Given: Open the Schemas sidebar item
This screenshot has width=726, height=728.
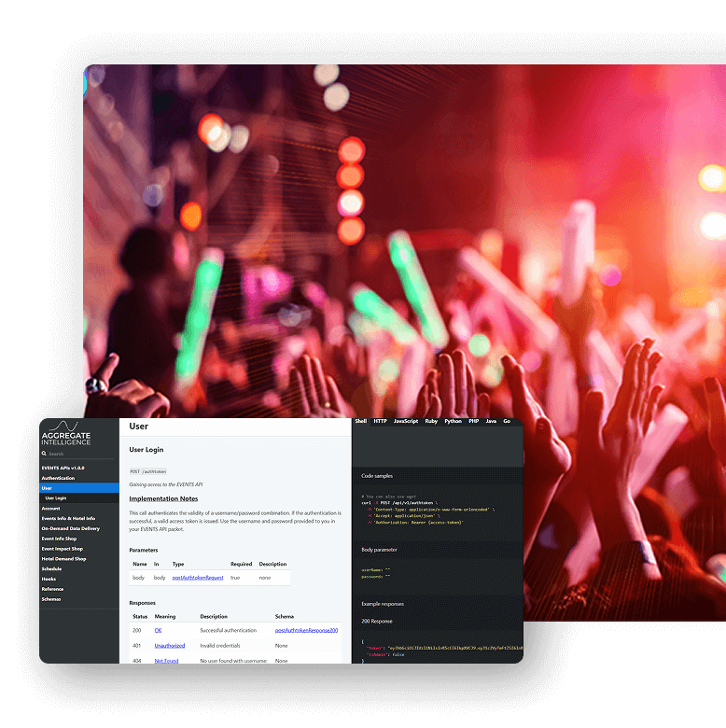Looking at the screenshot, I should [51, 599].
